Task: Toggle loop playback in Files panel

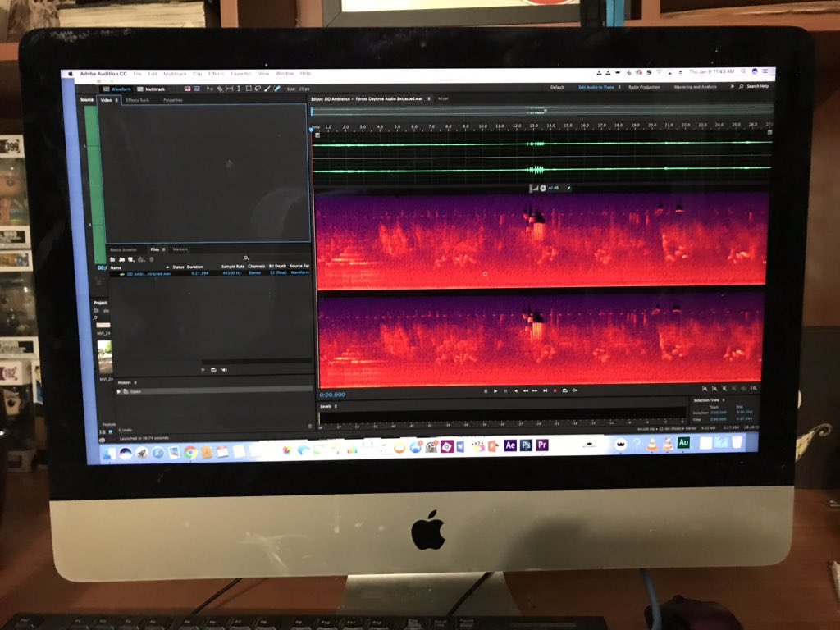Action: click(213, 370)
